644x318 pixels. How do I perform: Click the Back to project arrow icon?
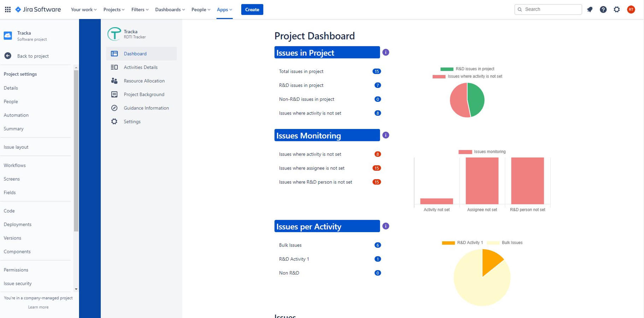pyautogui.click(x=8, y=56)
